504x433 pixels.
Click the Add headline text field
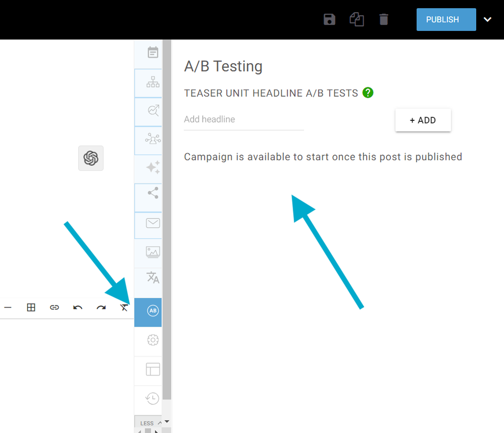tap(243, 119)
